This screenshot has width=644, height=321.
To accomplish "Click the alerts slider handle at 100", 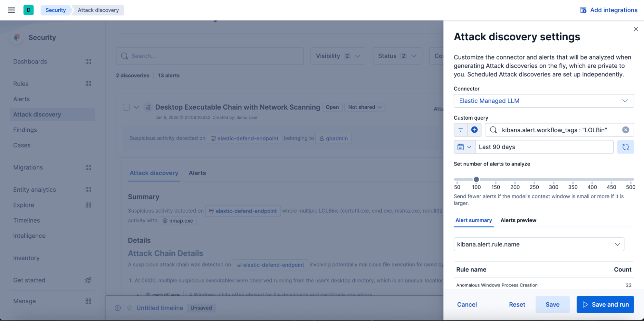I will [x=476, y=179].
